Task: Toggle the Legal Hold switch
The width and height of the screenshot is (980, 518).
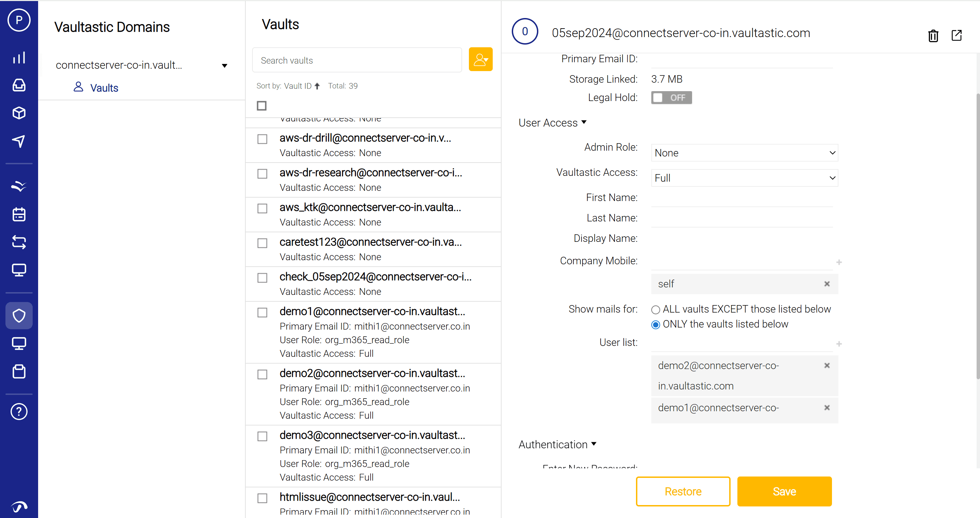Action: (671, 98)
